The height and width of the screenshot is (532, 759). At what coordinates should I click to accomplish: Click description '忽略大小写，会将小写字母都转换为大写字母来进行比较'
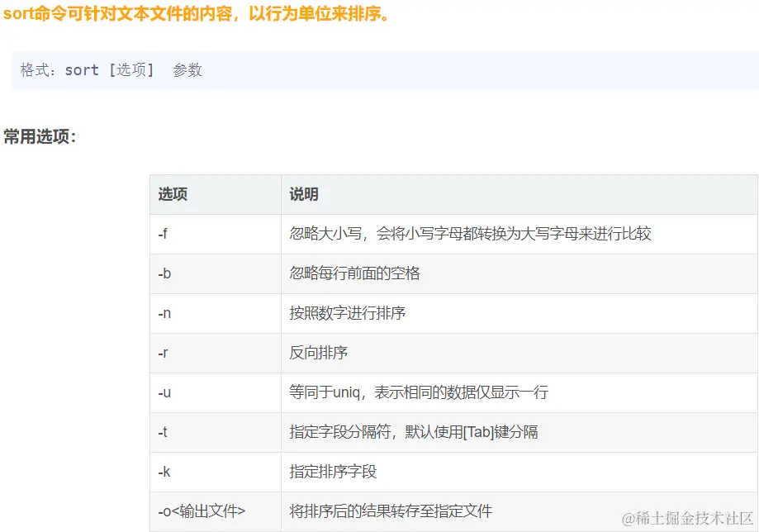pos(470,234)
